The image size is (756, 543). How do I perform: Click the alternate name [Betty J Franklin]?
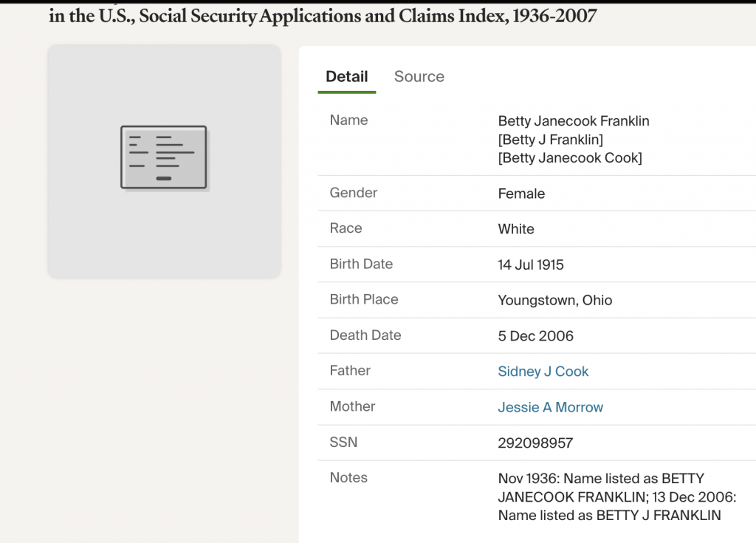point(550,140)
